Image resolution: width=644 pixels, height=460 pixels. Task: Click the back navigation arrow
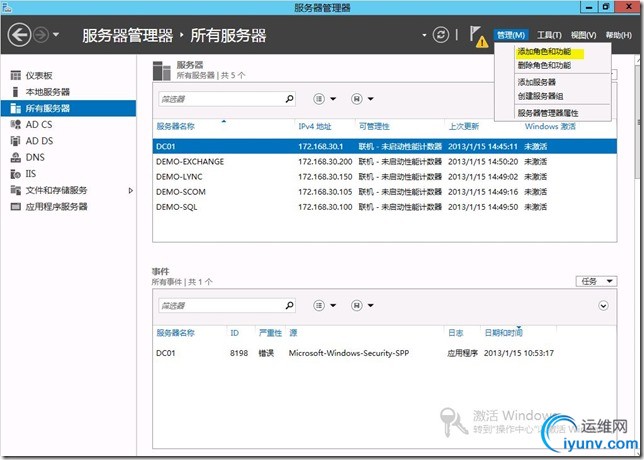(19, 34)
